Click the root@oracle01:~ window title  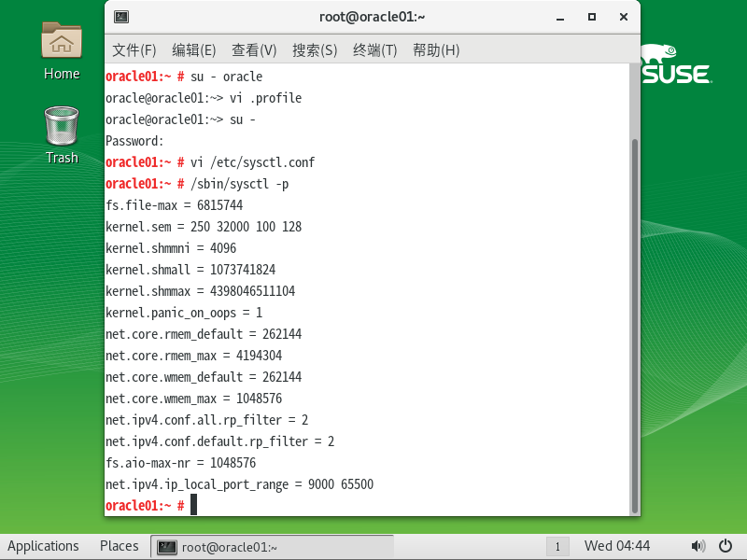tap(372, 17)
